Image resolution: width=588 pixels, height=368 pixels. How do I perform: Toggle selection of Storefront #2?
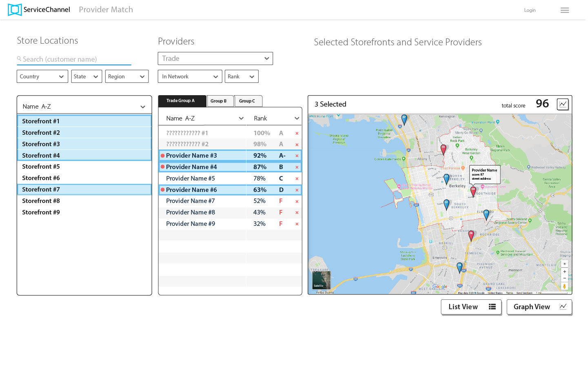pos(84,132)
